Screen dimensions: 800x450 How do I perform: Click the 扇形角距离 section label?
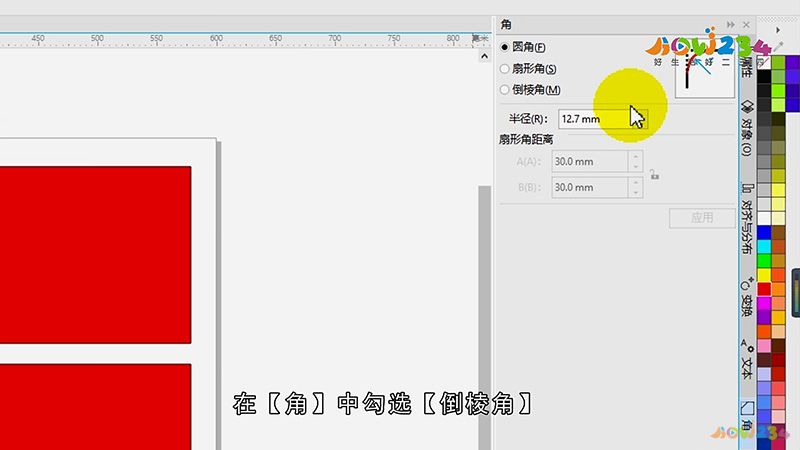(526, 139)
